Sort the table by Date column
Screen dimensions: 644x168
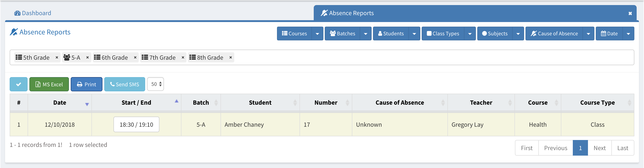(x=60, y=103)
